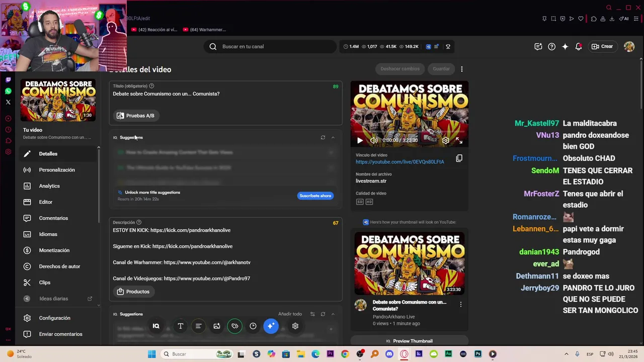Open floating toolbar gear settings
The height and width of the screenshot is (362, 644).
[295, 326]
